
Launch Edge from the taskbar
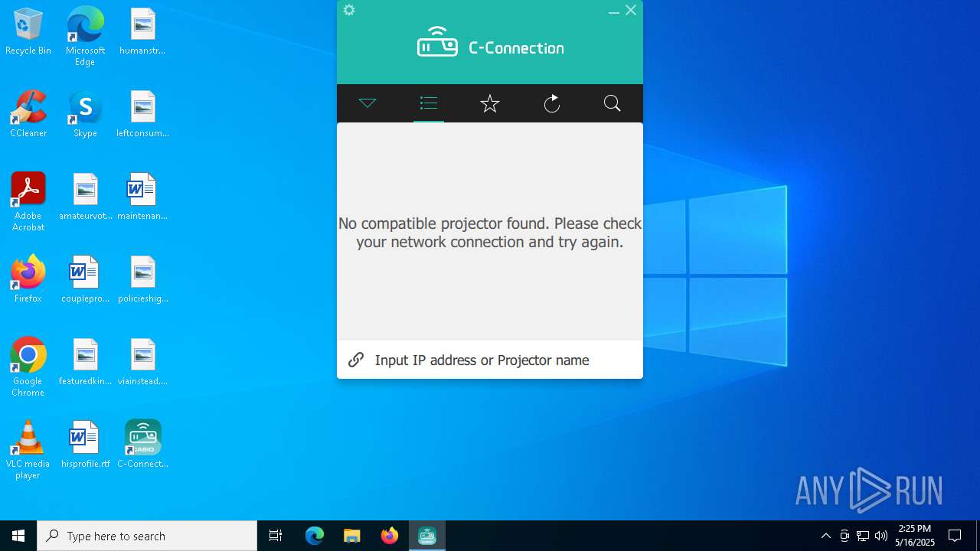(x=315, y=536)
